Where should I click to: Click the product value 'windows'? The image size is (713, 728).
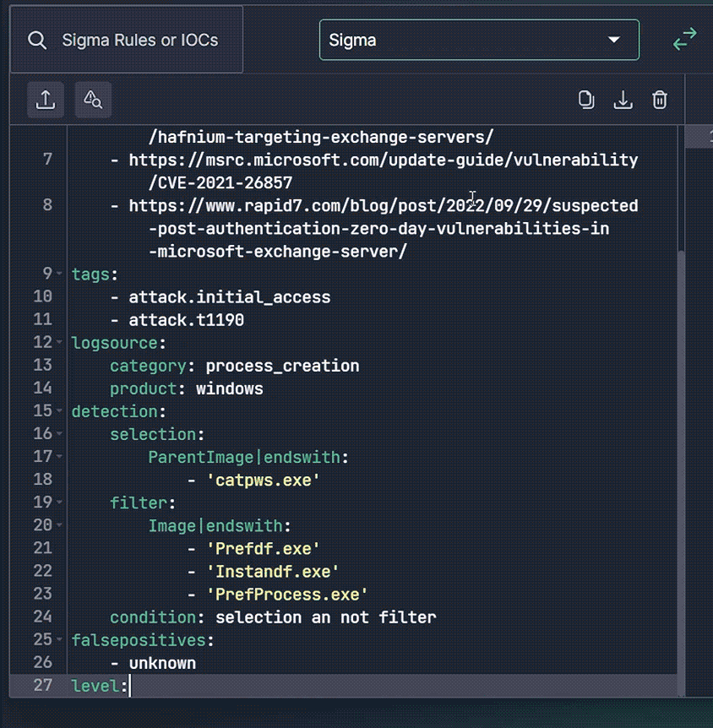coord(230,388)
